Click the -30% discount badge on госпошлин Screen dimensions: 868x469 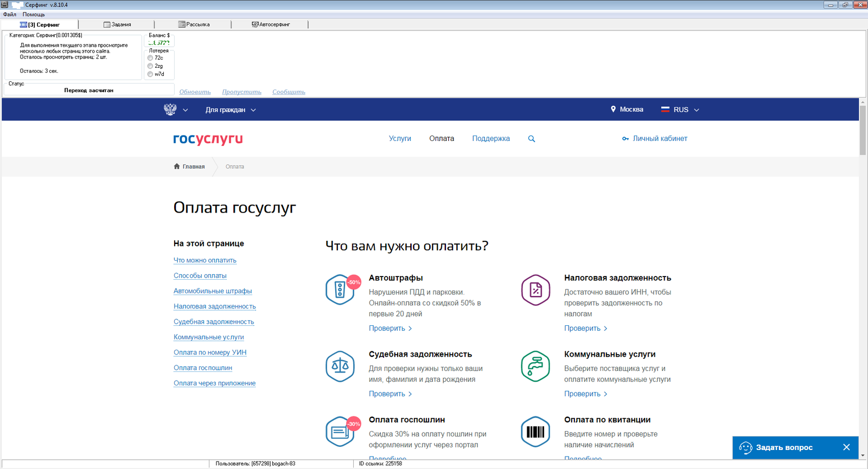click(354, 424)
